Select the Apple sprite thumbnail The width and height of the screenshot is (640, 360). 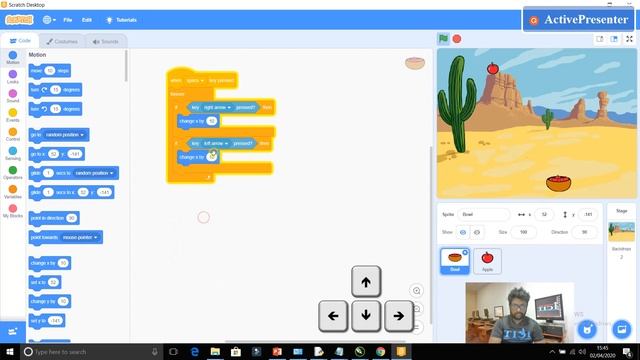coord(487,261)
